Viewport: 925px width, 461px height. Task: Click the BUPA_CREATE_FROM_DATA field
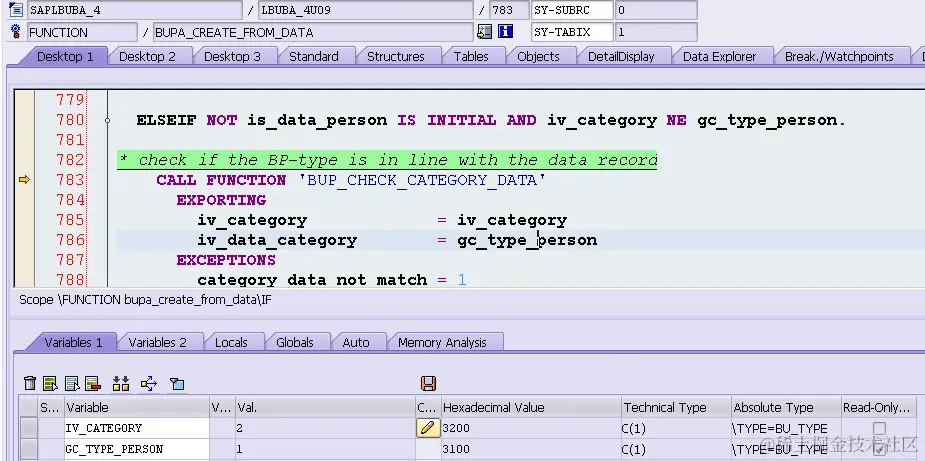(313, 32)
